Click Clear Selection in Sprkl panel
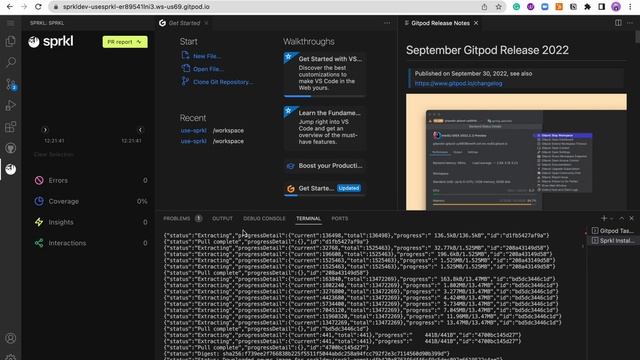This screenshot has height=360, width=640. click(54, 155)
